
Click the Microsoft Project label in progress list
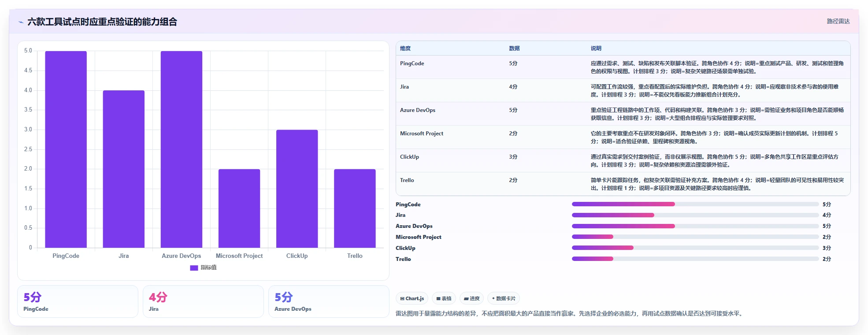click(418, 237)
